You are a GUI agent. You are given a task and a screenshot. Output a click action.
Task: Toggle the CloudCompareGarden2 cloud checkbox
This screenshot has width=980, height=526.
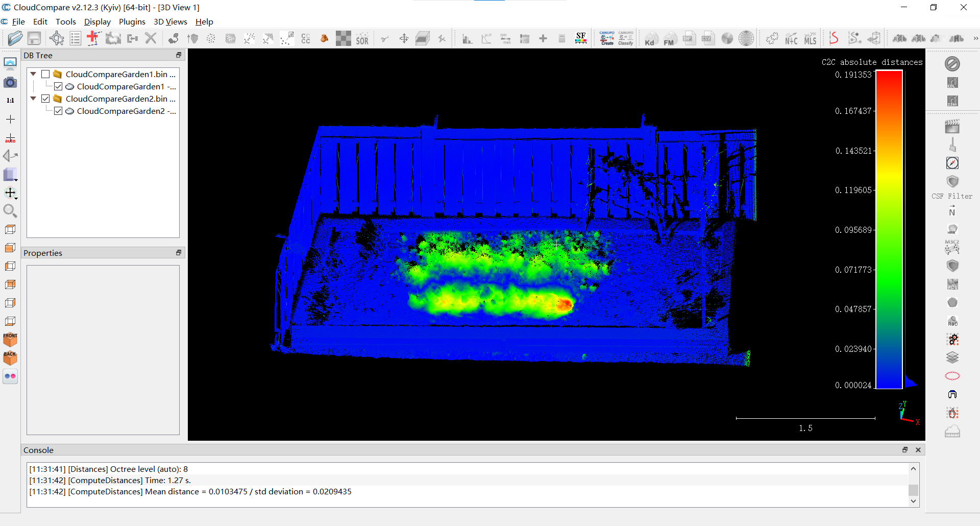coord(58,111)
